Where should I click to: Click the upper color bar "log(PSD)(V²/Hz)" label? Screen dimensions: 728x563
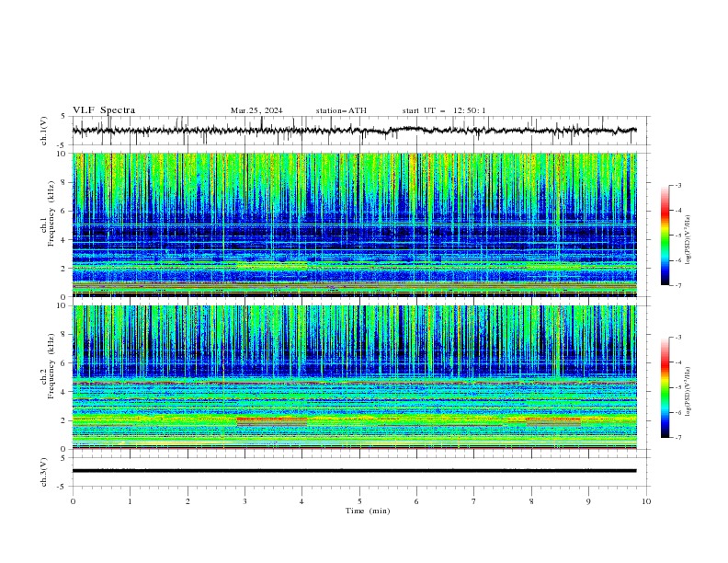[x=688, y=240]
